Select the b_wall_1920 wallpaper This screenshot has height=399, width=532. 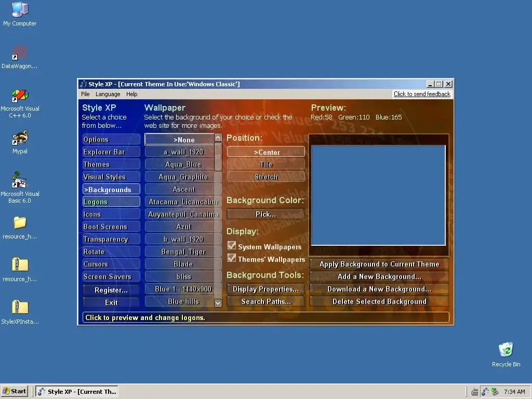[x=179, y=239]
